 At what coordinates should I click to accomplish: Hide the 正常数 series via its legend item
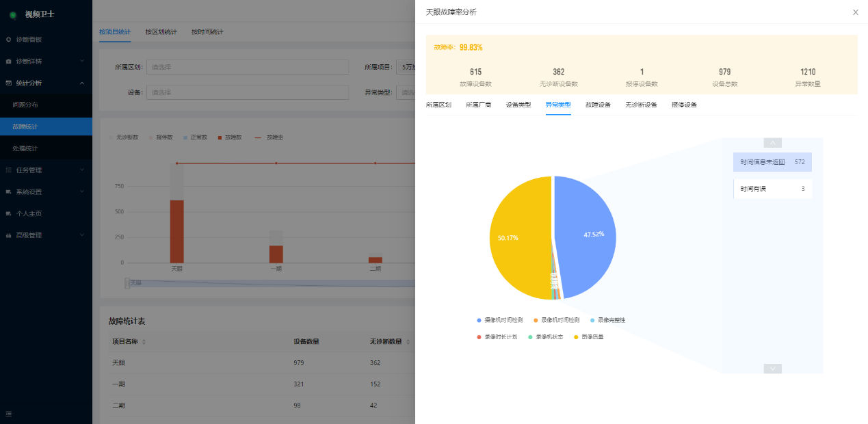coord(198,137)
